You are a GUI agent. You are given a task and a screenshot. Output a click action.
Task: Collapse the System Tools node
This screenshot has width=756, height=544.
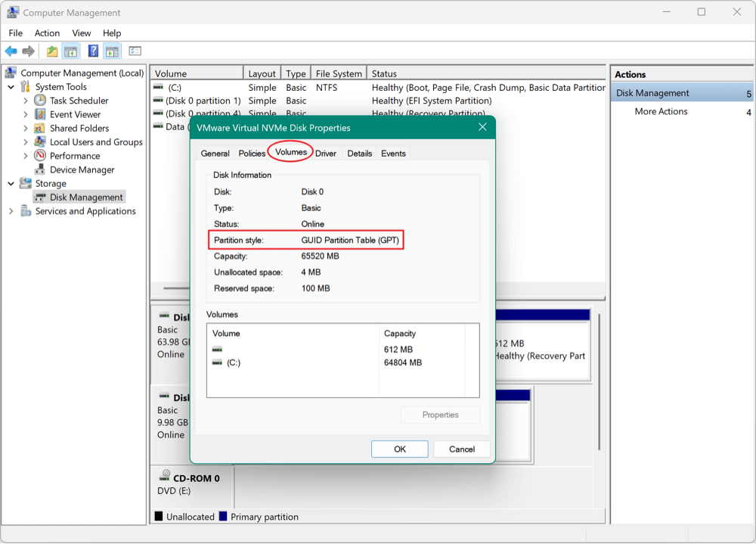(11, 87)
